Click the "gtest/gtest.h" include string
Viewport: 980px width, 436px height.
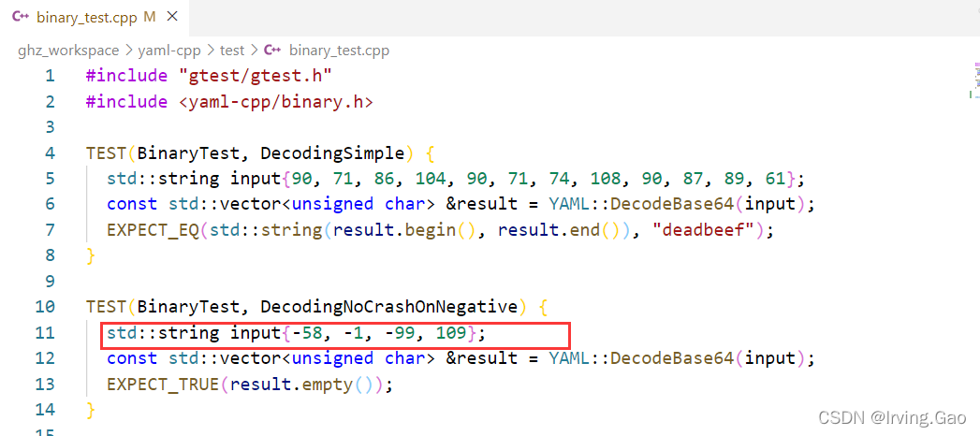pos(255,76)
